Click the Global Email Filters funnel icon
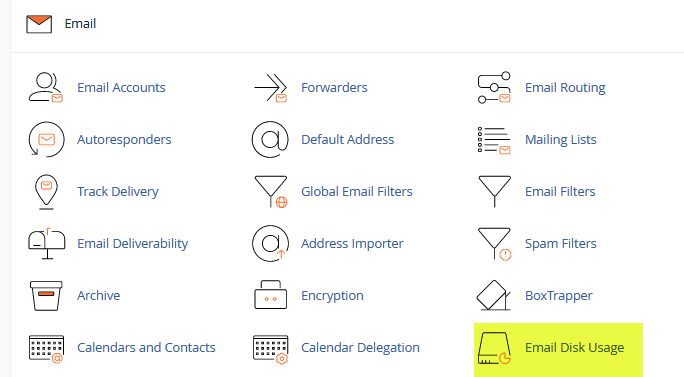 coord(271,192)
